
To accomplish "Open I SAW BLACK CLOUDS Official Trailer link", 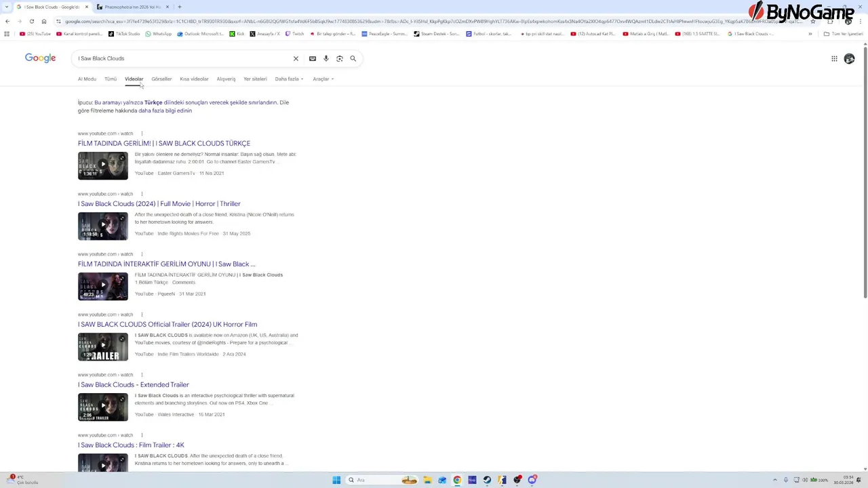I will (x=167, y=325).
